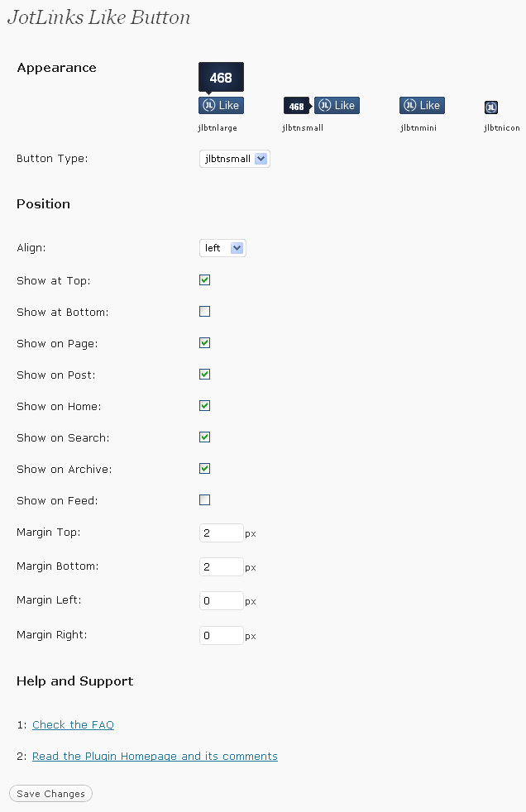Focus the Margin Top input field
This screenshot has width=526, height=812.
(x=221, y=533)
